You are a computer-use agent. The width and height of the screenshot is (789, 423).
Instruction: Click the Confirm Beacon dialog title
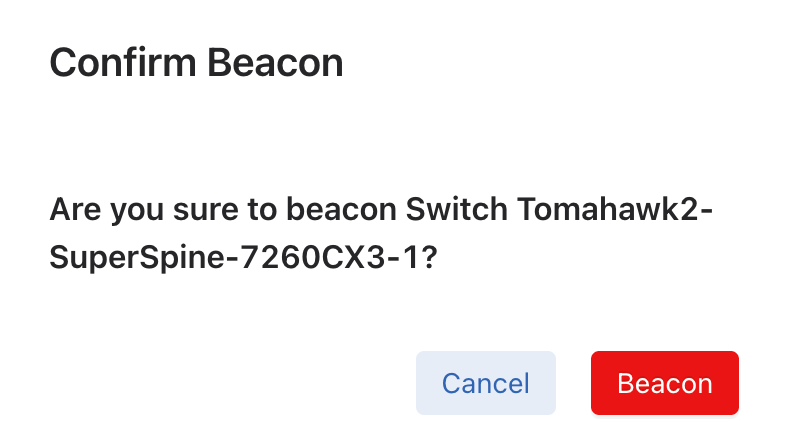coord(196,64)
